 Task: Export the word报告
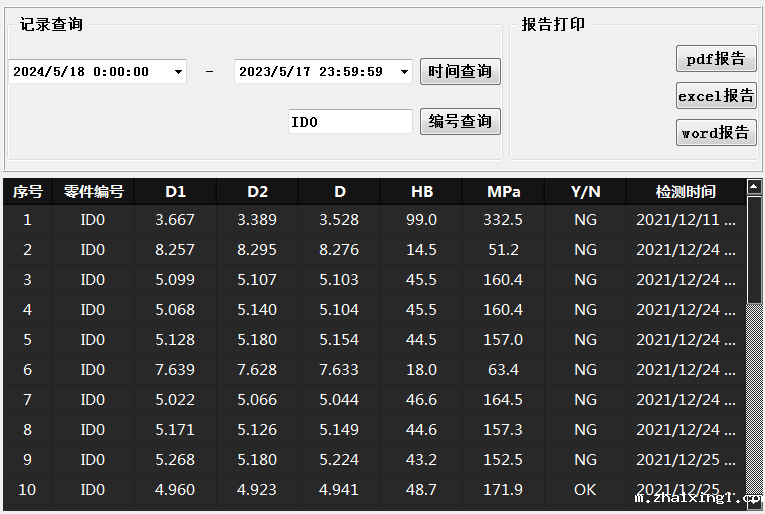coord(716,133)
